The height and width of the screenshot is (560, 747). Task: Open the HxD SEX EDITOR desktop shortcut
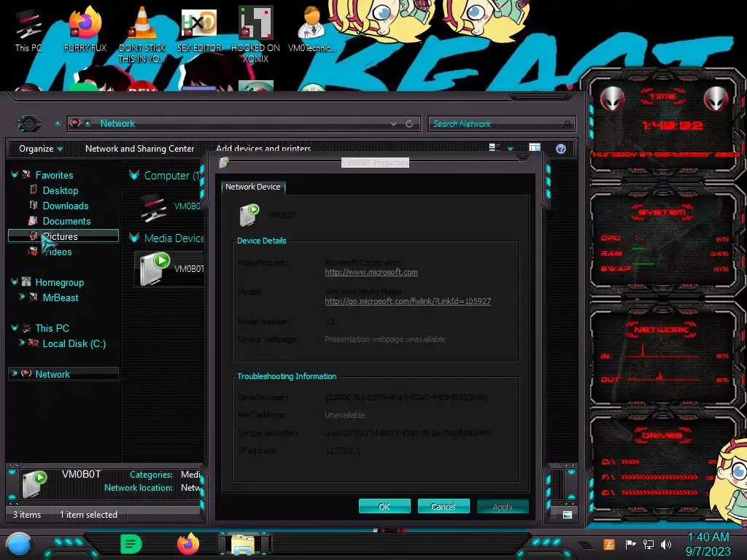pos(199,30)
